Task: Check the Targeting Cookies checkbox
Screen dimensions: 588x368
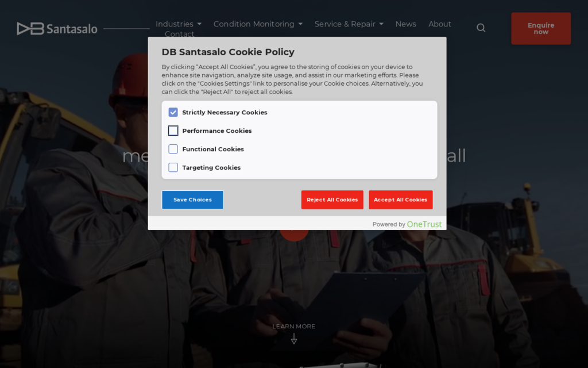Action: [173, 168]
